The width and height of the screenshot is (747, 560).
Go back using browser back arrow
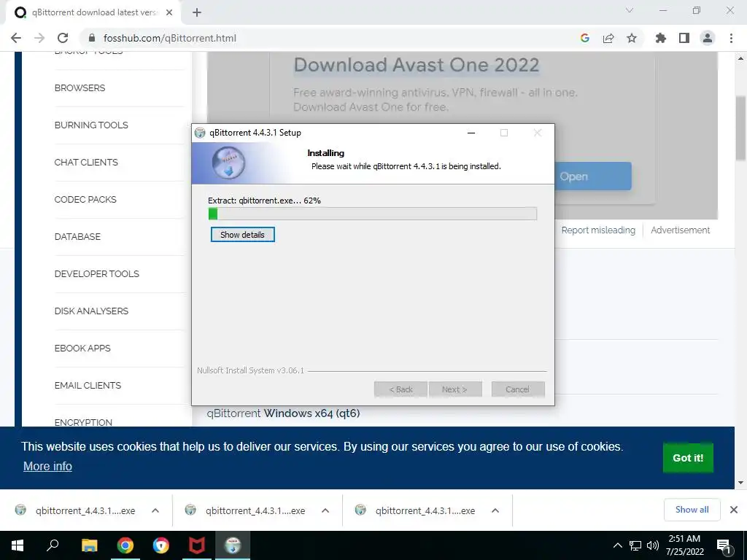coord(16,38)
